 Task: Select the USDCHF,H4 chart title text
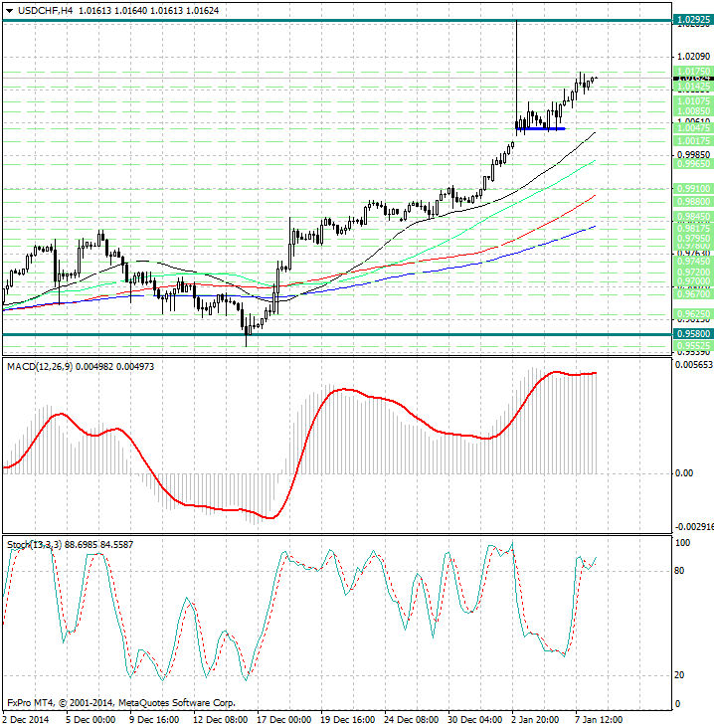(45, 10)
